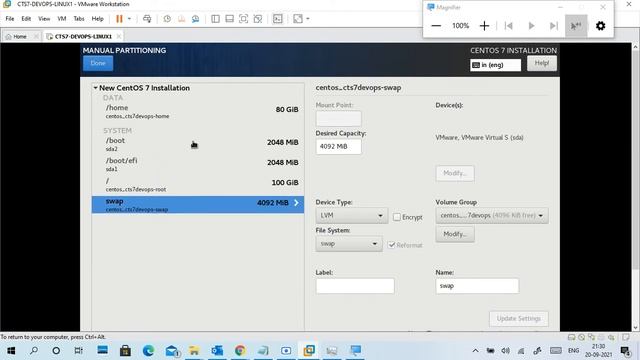This screenshot has width=640, height=360.
Task: Toggle the Reformat checkbox
Action: [x=392, y=245]
